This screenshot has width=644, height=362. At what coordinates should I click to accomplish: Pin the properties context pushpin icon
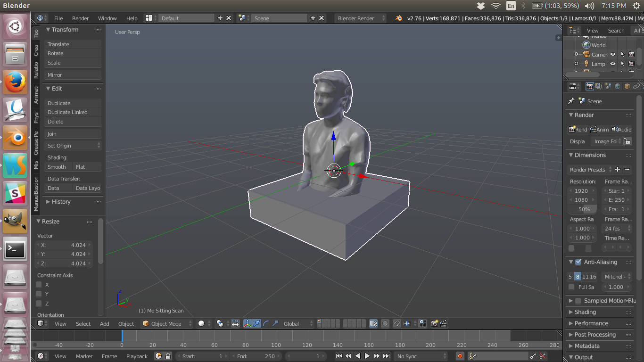[571, 101]
